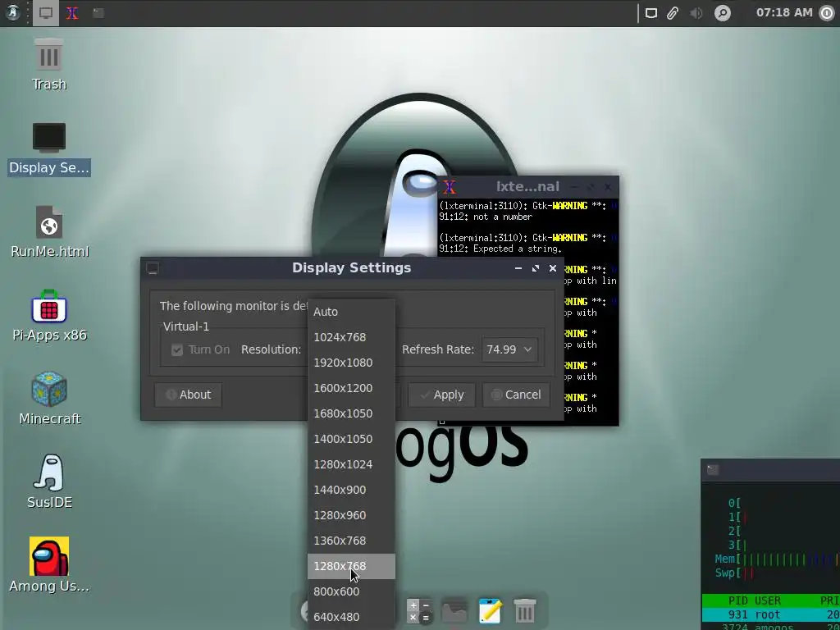
Task: Open the calculator in the dock
Action: (418, 610)
